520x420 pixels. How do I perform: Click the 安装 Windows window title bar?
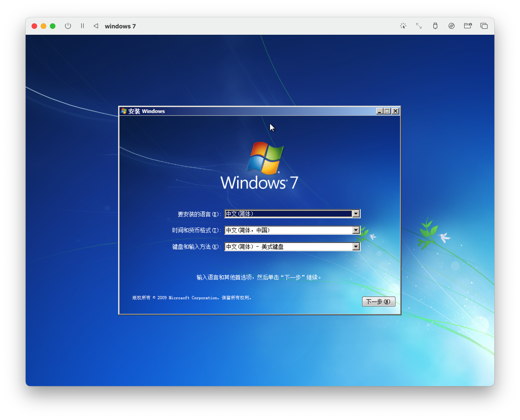click(x=242, y=111)
